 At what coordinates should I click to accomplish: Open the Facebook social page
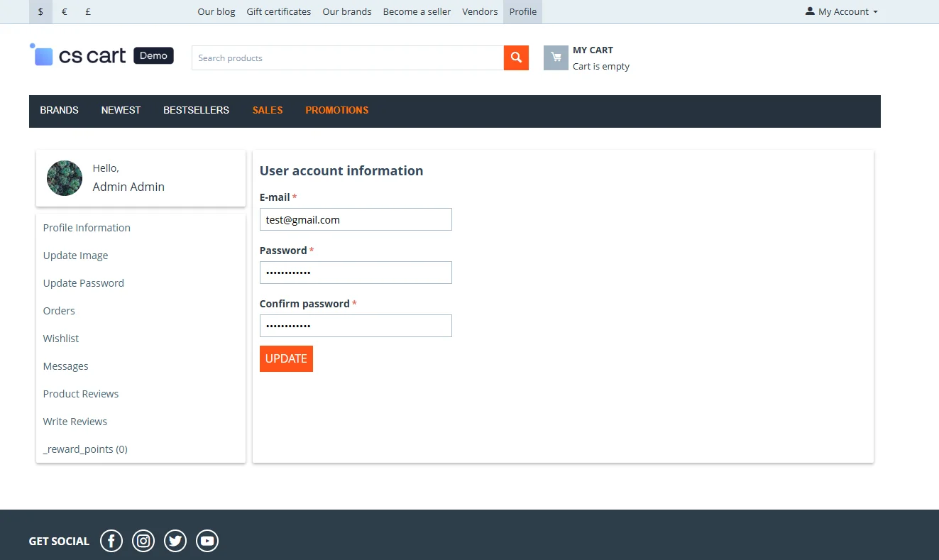111,541
